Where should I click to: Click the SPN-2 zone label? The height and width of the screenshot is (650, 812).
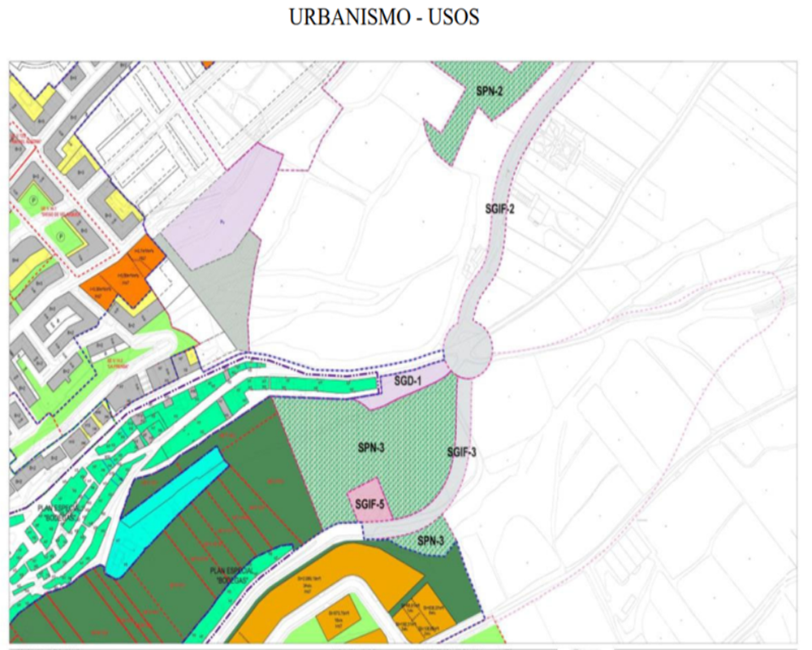[x=490, y=91]
